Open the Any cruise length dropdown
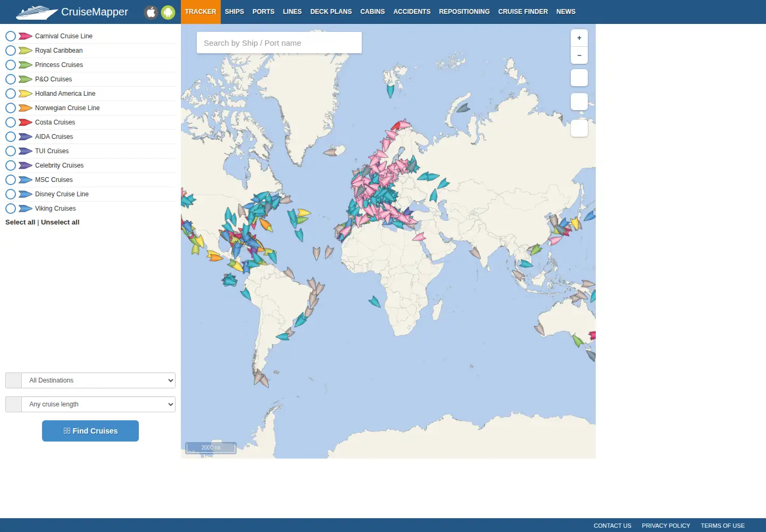 pyautogui.click(x=98, y=404)
